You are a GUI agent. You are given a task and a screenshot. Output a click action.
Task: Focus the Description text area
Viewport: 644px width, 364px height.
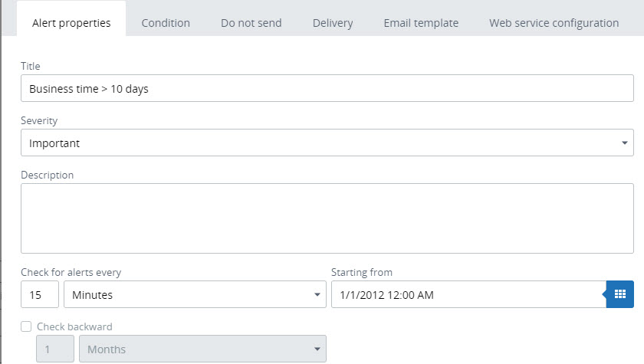tap(327, 218)
